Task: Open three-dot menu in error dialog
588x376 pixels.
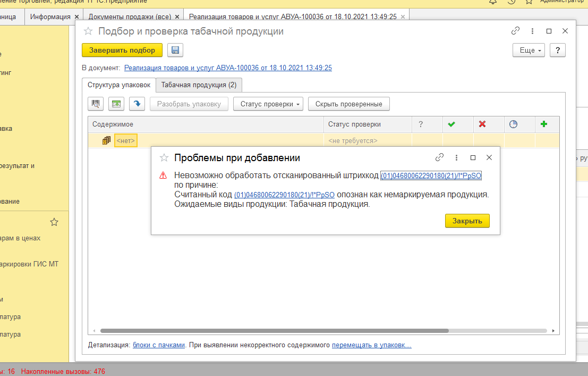Action: (456, 157)
